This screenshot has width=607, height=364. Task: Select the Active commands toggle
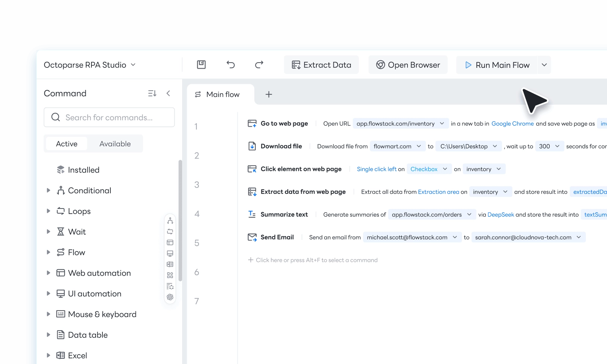tap(67, 144)
